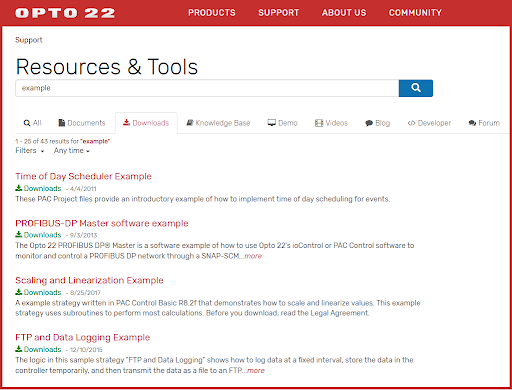The width and height of the screenshot is (512, 390).
Task: Click the speech bubble icon beside Blog
Action: [369, 123]
